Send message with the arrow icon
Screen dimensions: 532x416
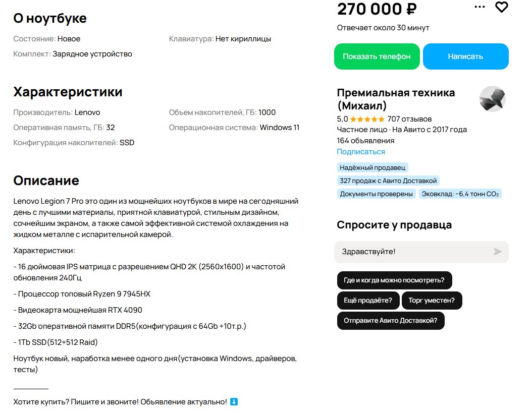pos(497,252)
